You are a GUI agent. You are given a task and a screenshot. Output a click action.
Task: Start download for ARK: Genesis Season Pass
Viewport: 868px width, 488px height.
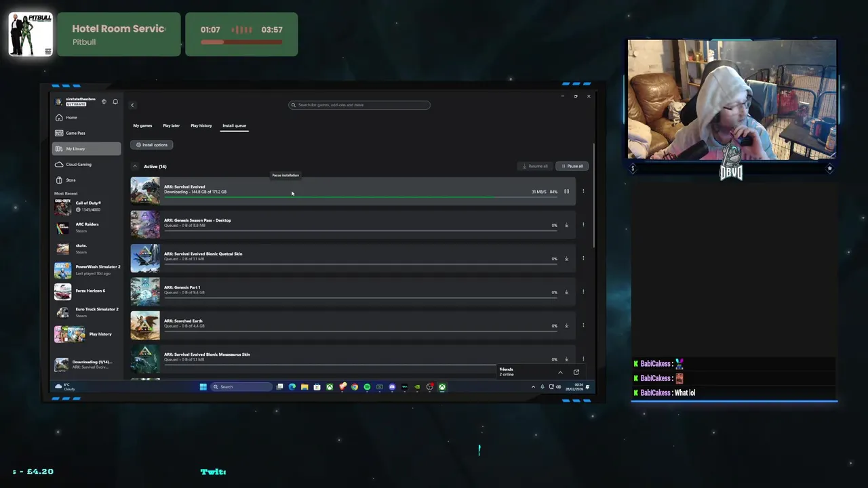click(x=567, y=225)
